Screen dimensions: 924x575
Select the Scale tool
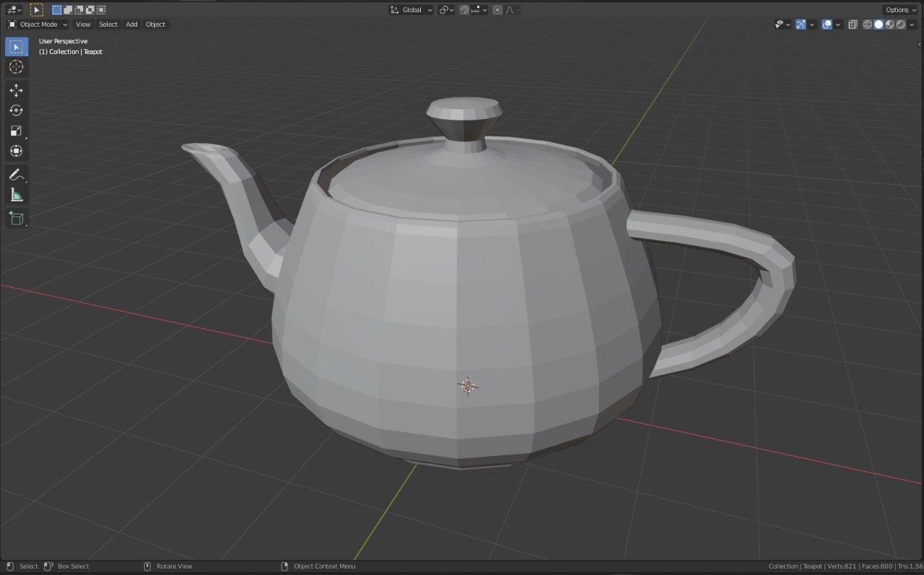pos(17,131)
